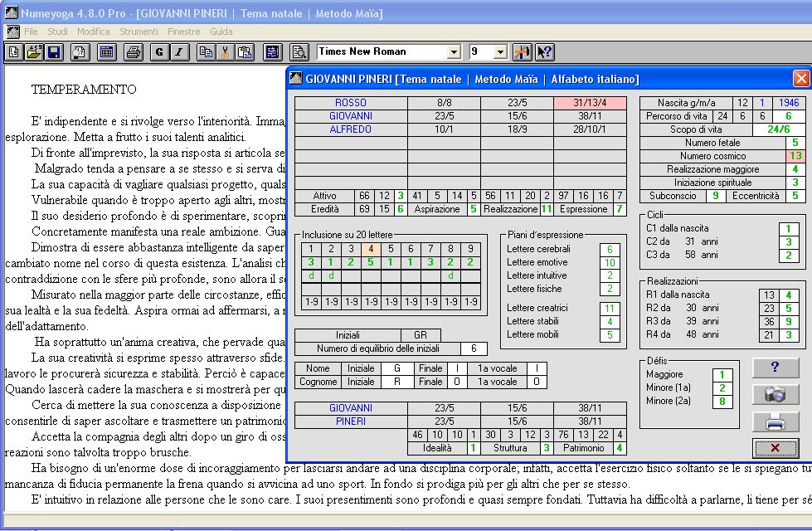The image size is (812, 531).
Task: Click the Numero di equilibrio delle iniziali value field
Action: click(x=474, y=349)
